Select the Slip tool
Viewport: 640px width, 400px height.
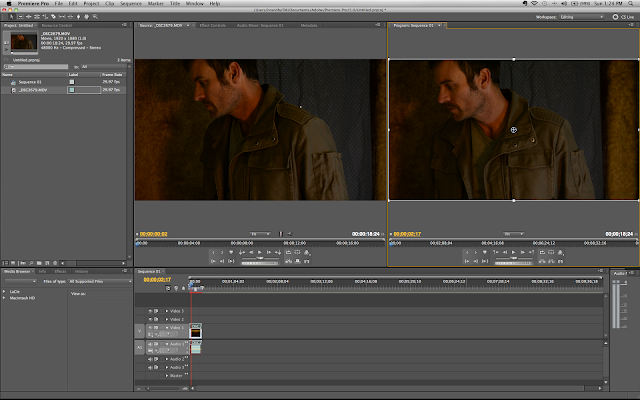click(62, 17)
